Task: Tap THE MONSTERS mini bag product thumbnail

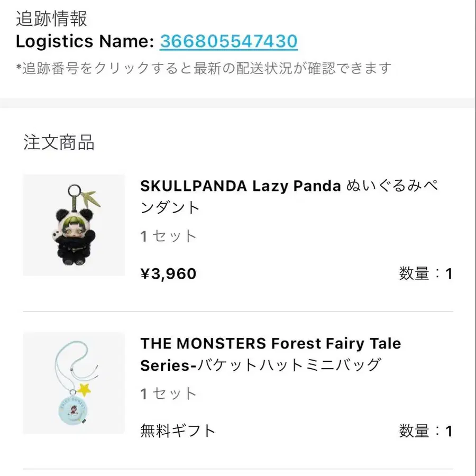Action: click(x=74, y=383)
